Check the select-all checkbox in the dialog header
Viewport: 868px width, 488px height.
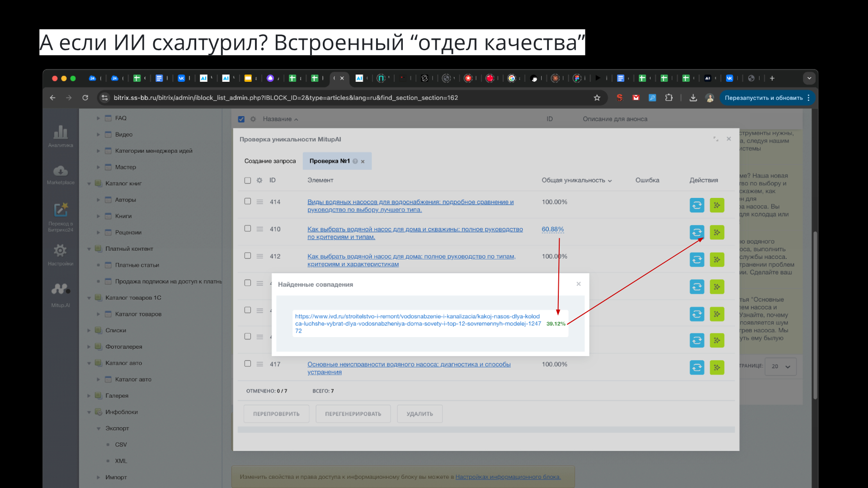pyautogui.click(x=247, y=180)
